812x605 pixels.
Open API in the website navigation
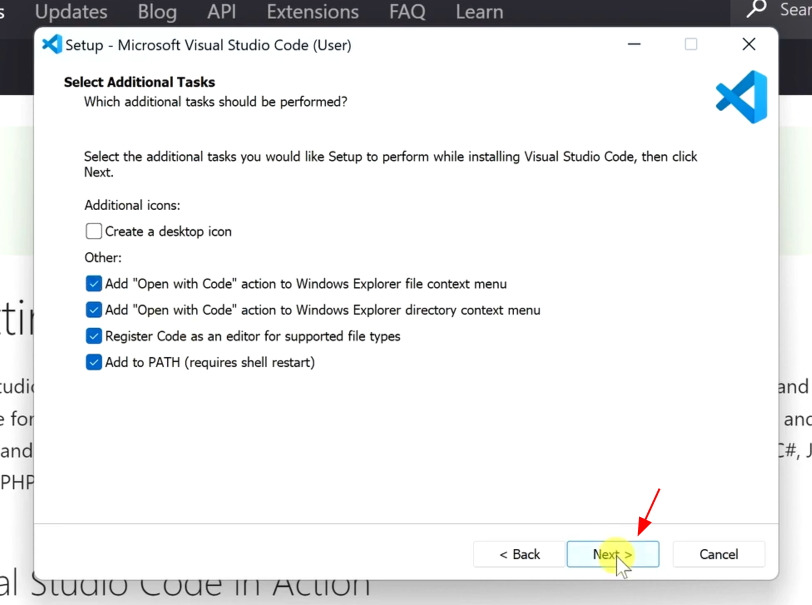pyautogui.click(x=222, y=11)
